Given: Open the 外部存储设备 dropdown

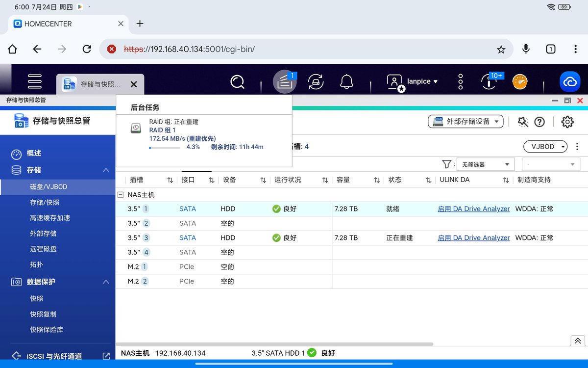Looking at the screenshot, I should 465,122.
